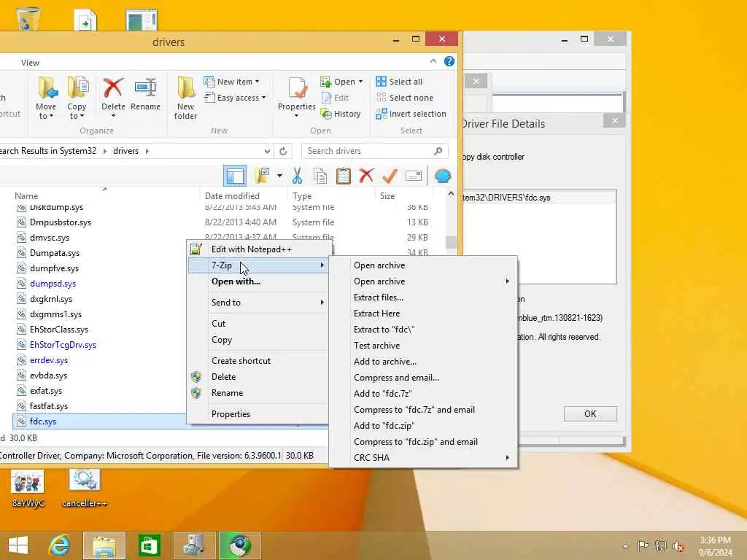This screenshot has height=560, width=747.
Task: Click the folder options toolbar icon
Action: pos(262,176)
